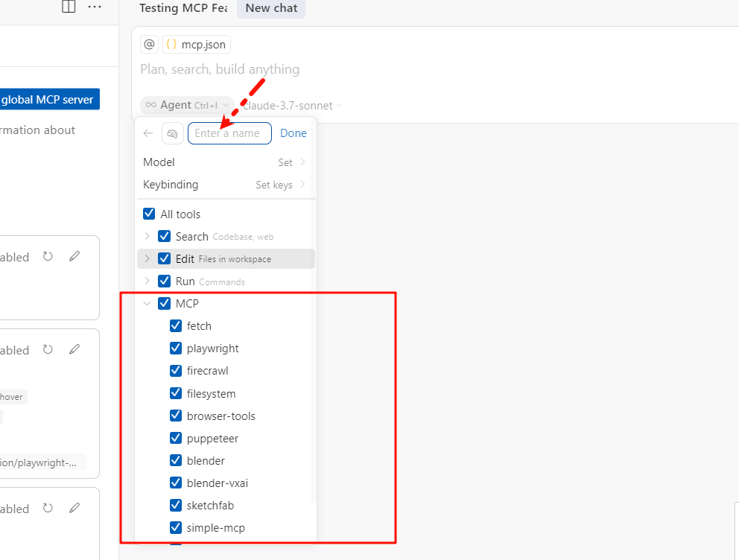Click the Done button
The height and width of the screenshot is (560, 739).
[x=294, y=133]
